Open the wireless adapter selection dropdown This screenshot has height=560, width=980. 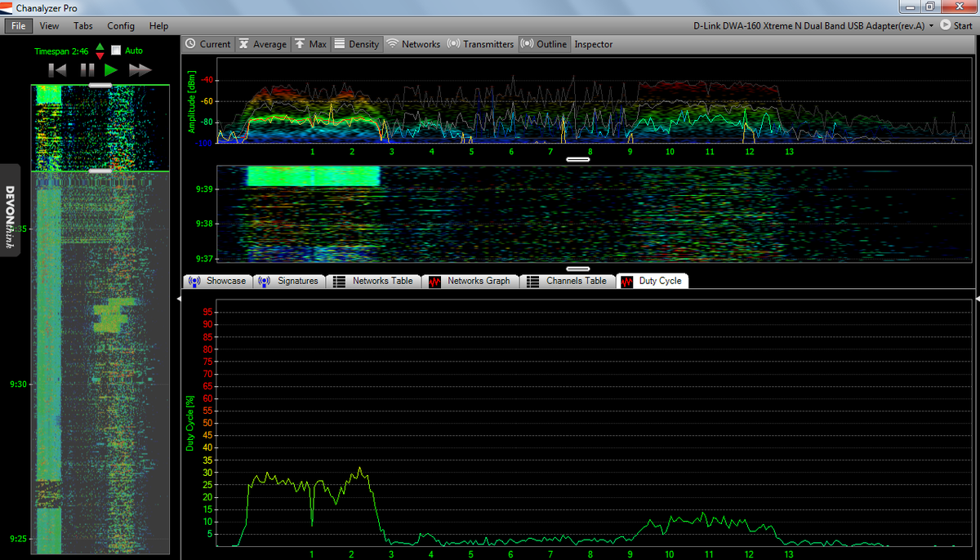tap(932, 25)
